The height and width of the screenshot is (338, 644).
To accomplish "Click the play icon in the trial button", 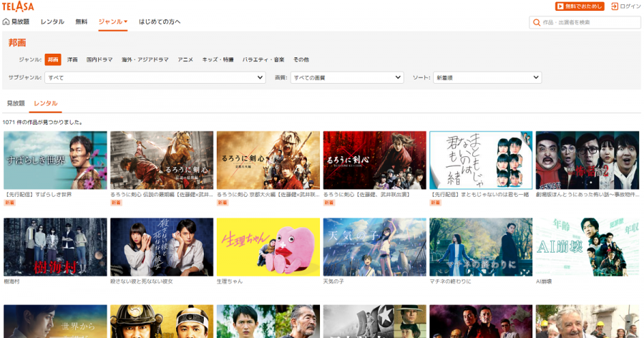I will (560, 6).
